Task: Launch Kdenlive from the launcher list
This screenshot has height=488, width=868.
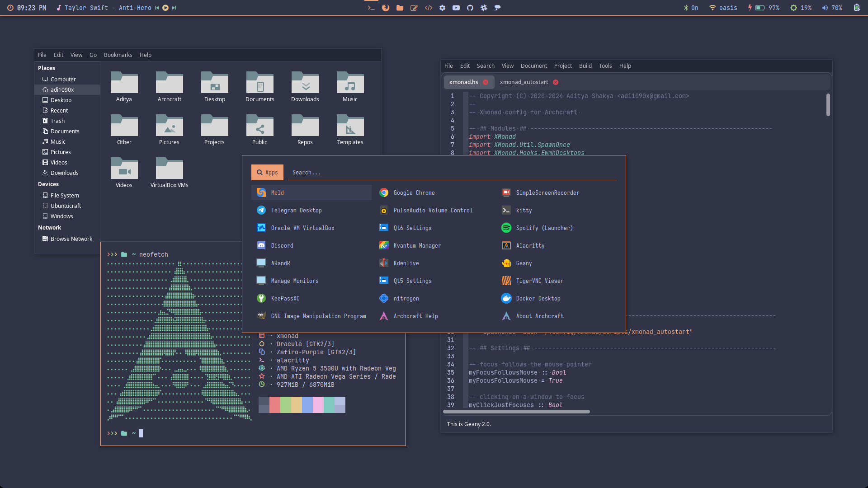Action: point(406,263)
